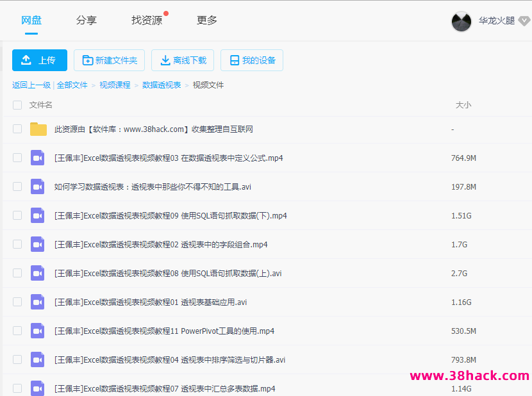This screenshot has height=396, width=532.
Task: Click the 793.8M size value
Action: [x=463, y=360]
